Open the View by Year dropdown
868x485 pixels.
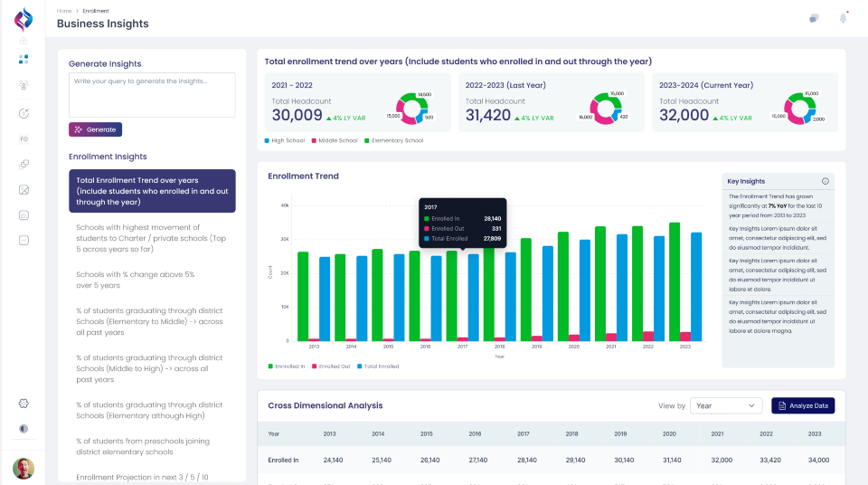[x=725, y=406]
